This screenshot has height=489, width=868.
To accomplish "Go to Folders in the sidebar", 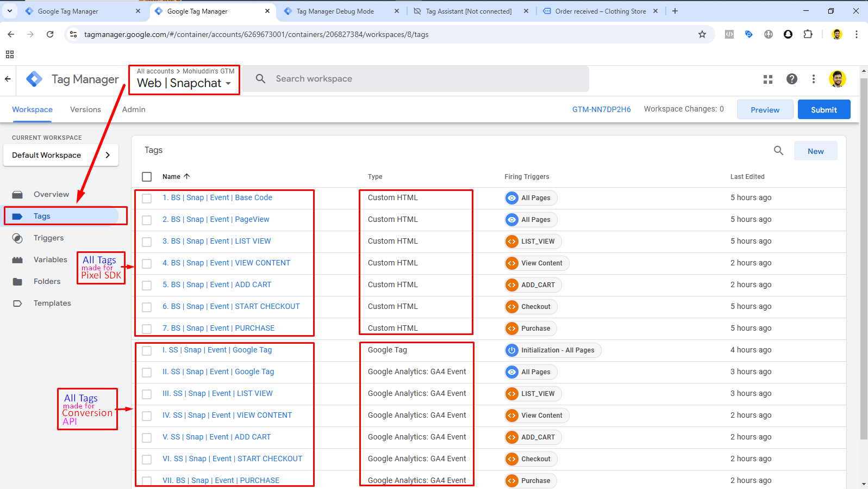I will 47,282.
